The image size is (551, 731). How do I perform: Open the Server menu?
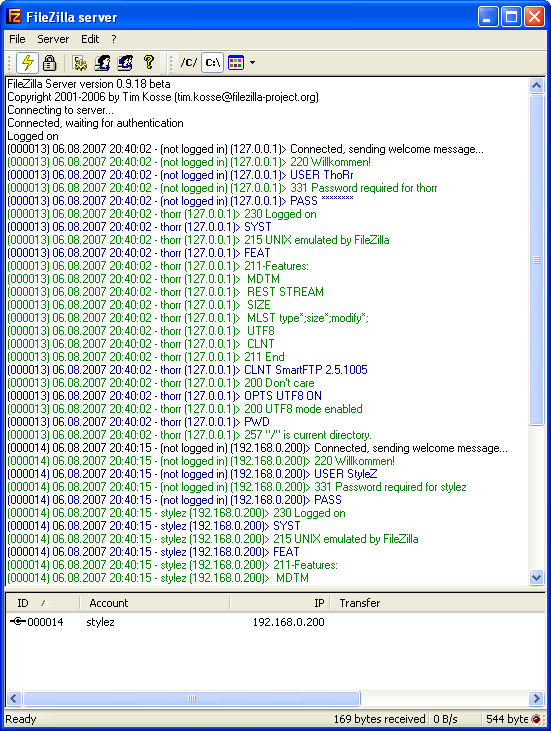point(53,39)
